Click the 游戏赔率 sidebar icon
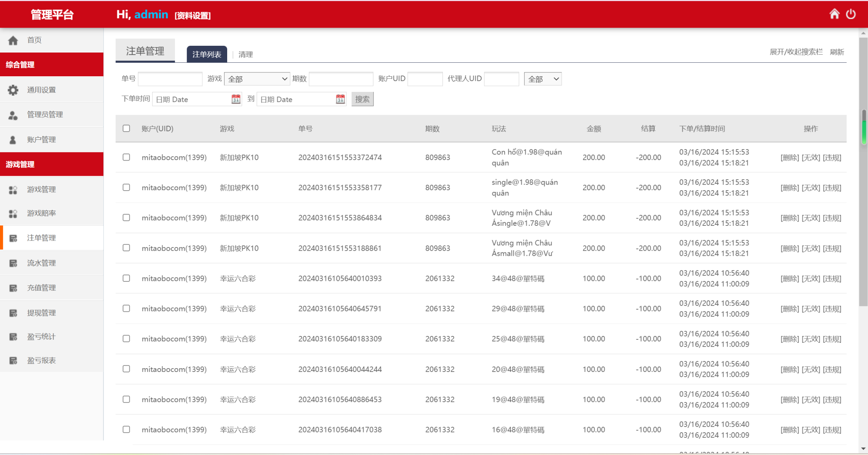Image resolution: width=868 pixels, height=455 pixels. coord(13,214)
